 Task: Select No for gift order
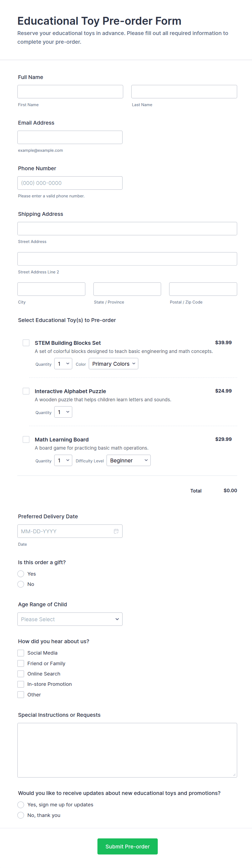tap(21, 584)
